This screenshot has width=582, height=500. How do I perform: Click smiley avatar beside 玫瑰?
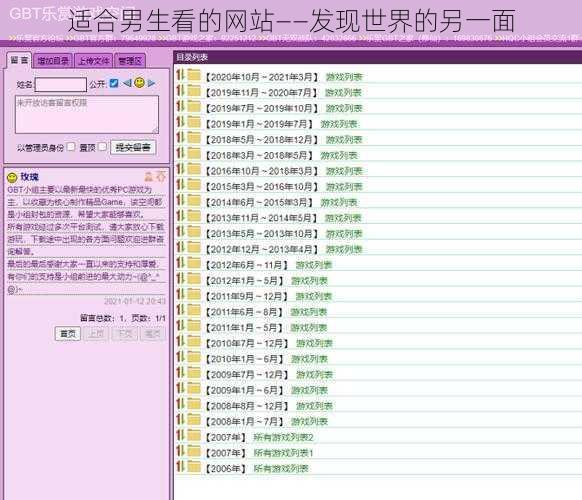[x=12, y=177]
